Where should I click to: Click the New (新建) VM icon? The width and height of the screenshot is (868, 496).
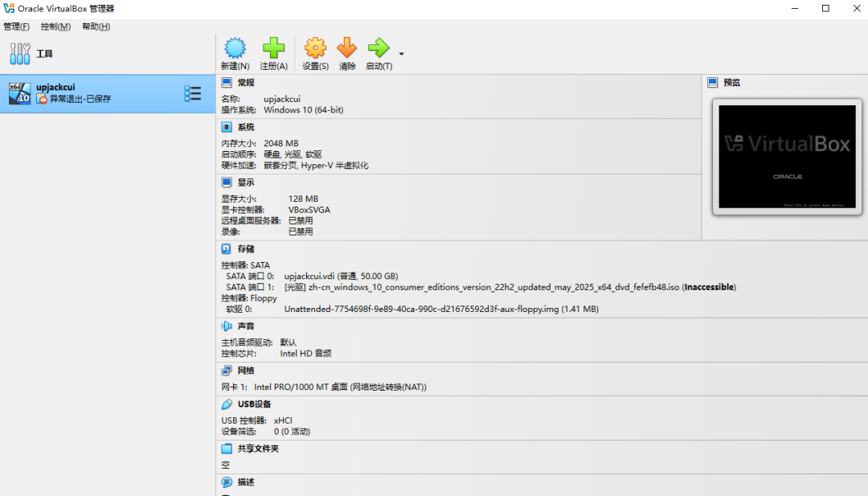point(235,48)
